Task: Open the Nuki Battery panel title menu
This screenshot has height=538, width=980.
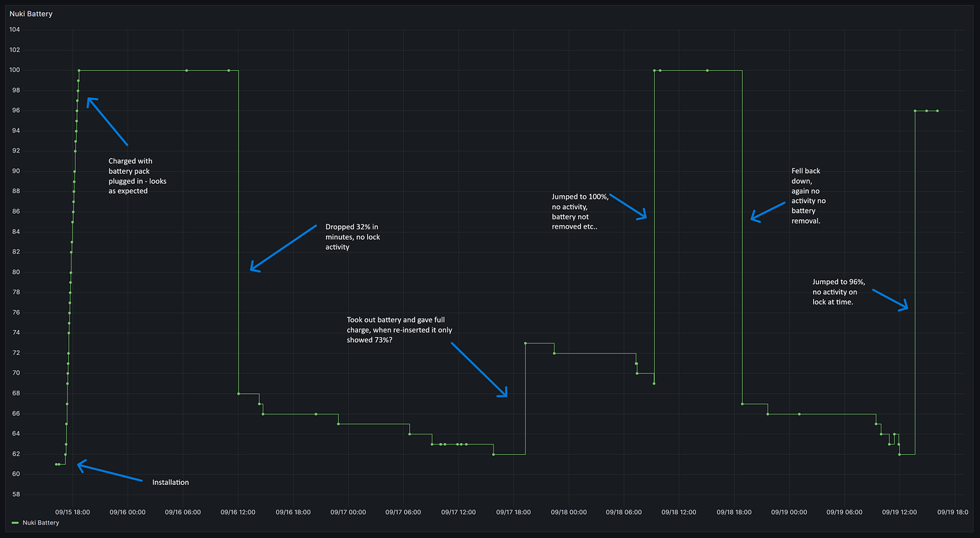Action: click(31, 13)
